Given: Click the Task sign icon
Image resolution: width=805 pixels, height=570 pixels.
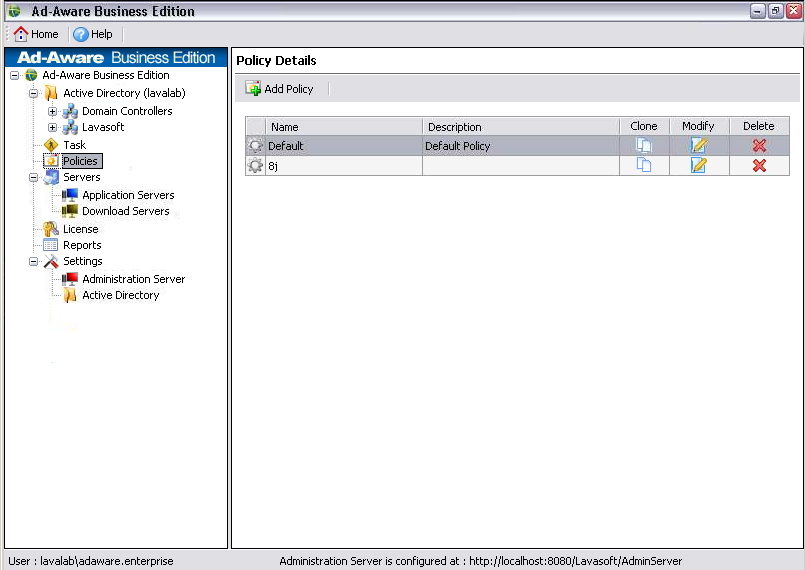Looking at the screenshot, I should coord(51,145).
